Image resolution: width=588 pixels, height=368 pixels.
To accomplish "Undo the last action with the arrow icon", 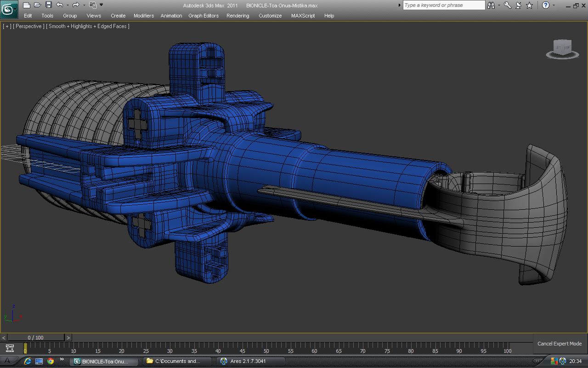I will point(60,5).
